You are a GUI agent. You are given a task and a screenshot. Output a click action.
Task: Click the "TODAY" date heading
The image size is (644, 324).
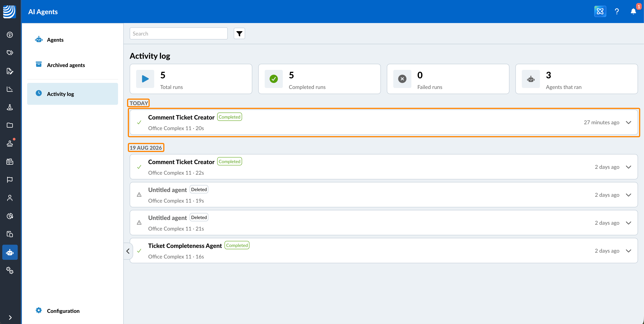pos(139,103)
